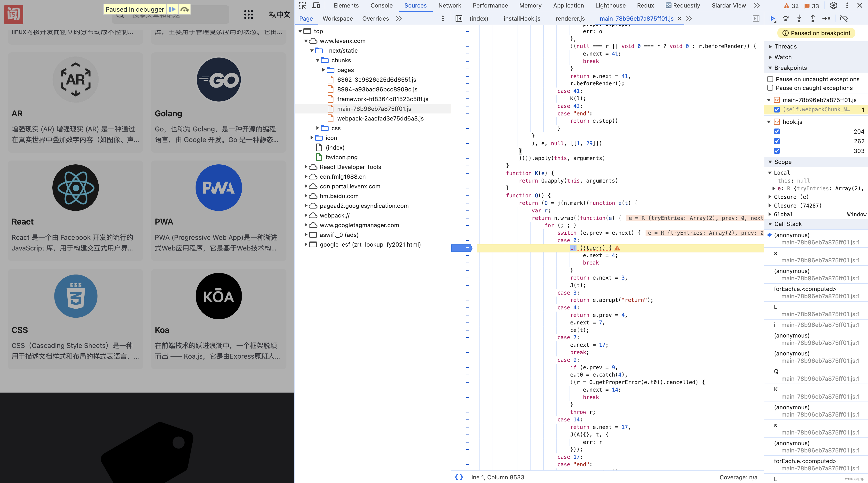This screenshot has width=868, height=483.
Task: Step out of current function
Action: 813,18
